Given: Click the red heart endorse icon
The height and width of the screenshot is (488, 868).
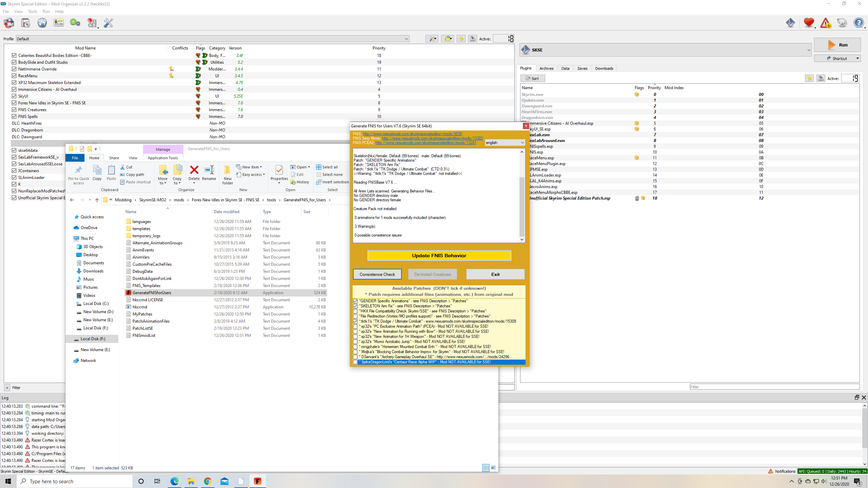Looking at the screenshot, I should [809, 23].
